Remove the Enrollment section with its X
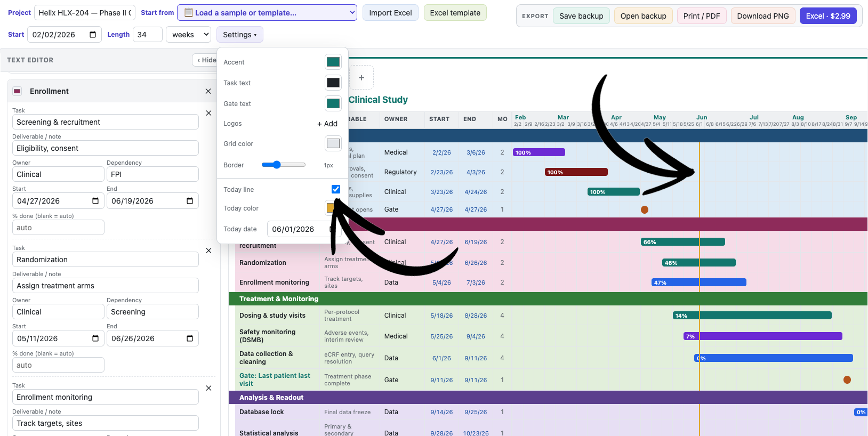Screen dimensions: 868x436 coord(208,91)
